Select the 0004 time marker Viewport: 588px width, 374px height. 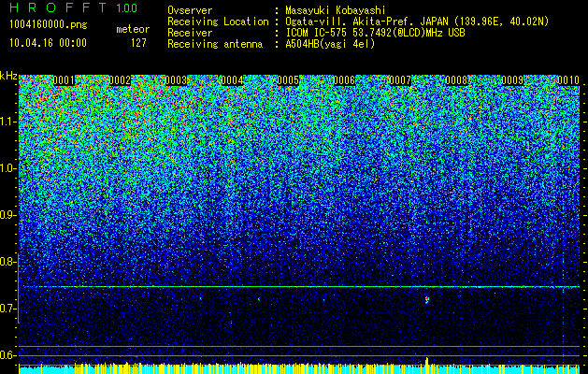tap(232, 80)
